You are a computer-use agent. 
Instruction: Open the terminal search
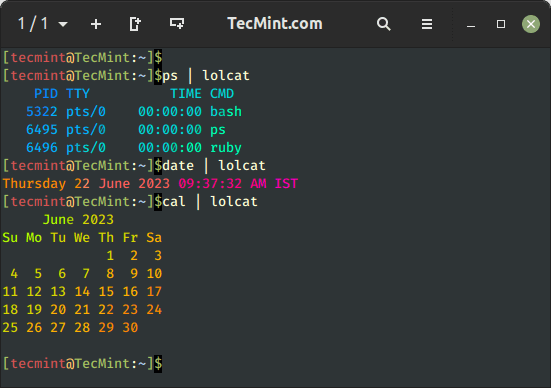(383, 24)
